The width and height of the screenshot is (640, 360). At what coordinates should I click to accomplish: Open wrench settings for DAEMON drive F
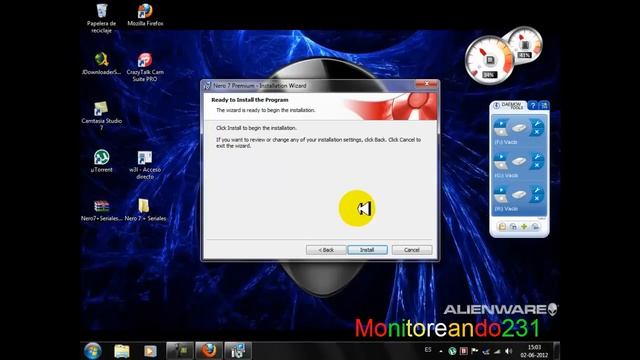coord(537,124)
